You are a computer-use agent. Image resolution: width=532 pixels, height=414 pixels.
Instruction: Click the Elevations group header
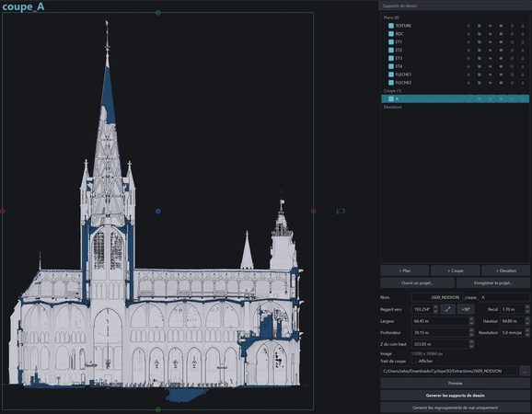pyautogui.click(x=393, y=107)
